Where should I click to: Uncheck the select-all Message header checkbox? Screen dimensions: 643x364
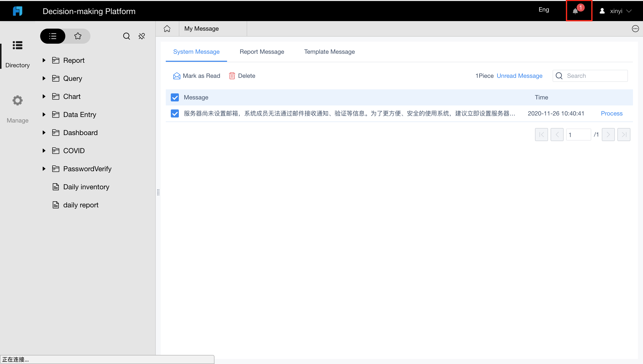(x=175, y=97)
